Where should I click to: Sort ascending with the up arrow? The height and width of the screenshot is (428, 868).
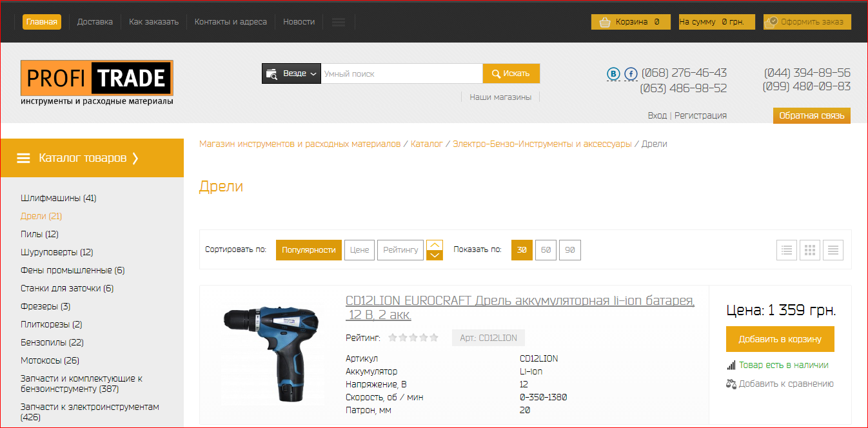(435, 245)
